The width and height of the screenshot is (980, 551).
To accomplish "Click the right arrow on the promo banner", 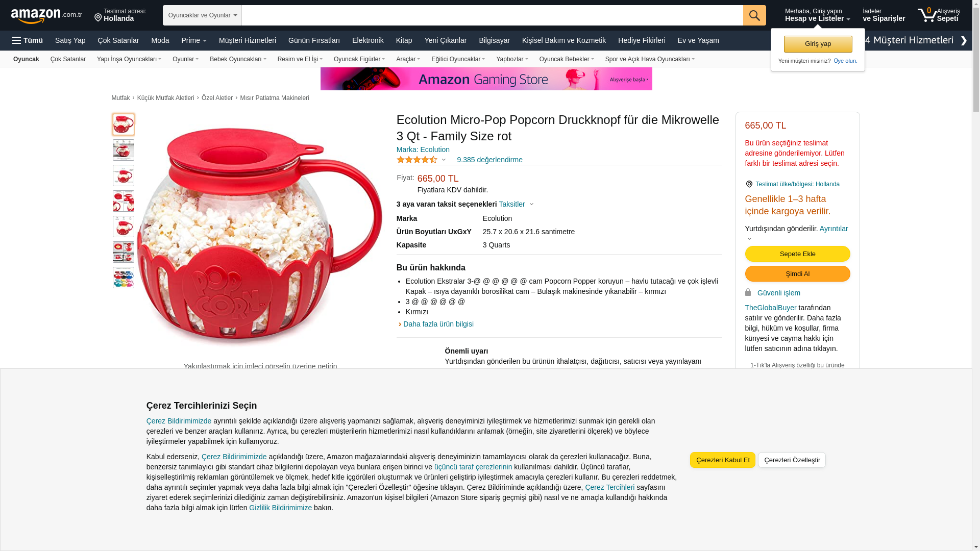I will point(964,40).
